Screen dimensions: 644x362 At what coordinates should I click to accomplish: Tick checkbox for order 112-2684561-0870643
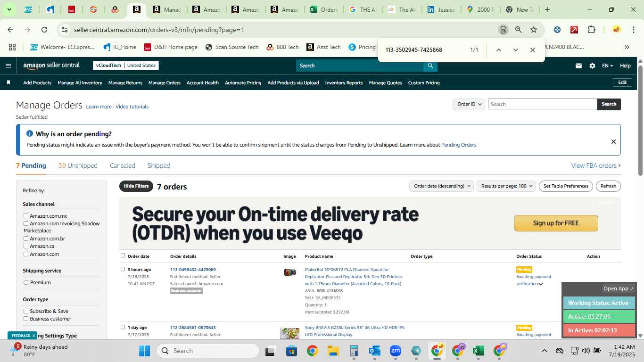[x=123, y=327]
